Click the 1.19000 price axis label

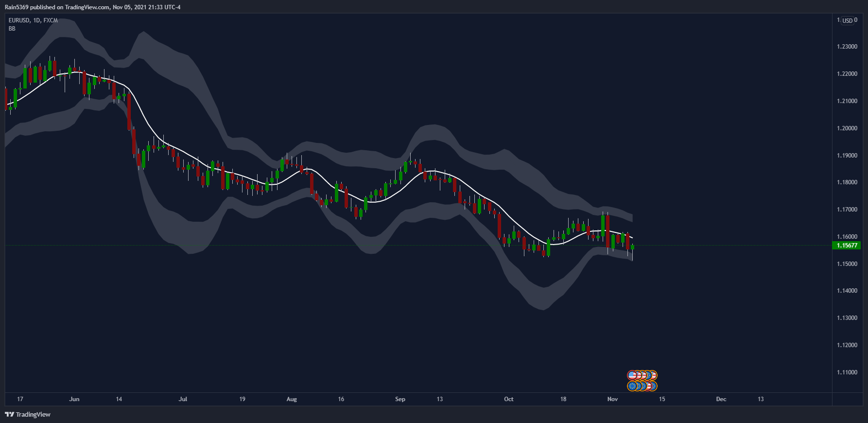(847, 156)
